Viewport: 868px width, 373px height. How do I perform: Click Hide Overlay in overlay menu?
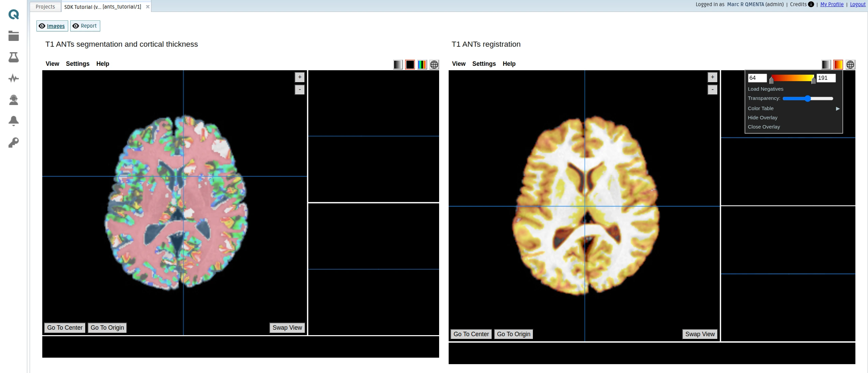pyautogui.click(x=763, y=118)
